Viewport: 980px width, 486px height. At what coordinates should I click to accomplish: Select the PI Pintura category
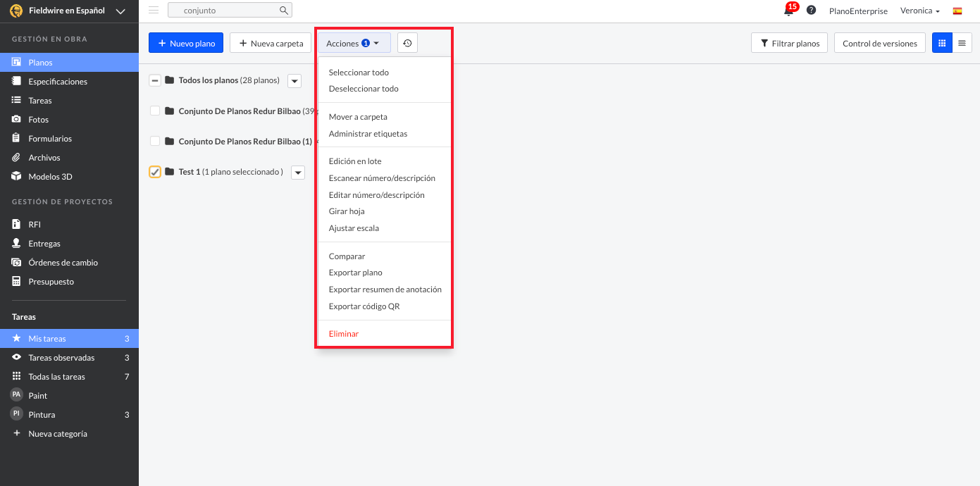[x=69, y=415]
